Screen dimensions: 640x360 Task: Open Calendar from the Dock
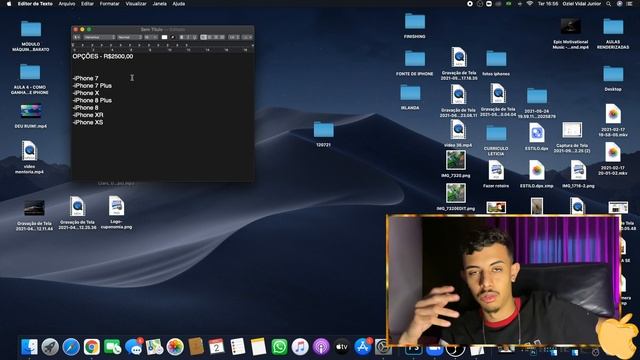click(217, 347)
